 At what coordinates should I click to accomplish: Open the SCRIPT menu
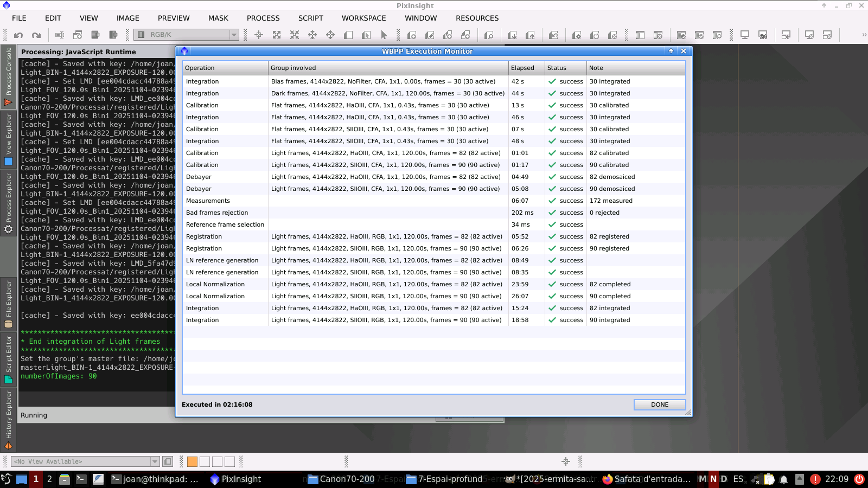(310, 18)
